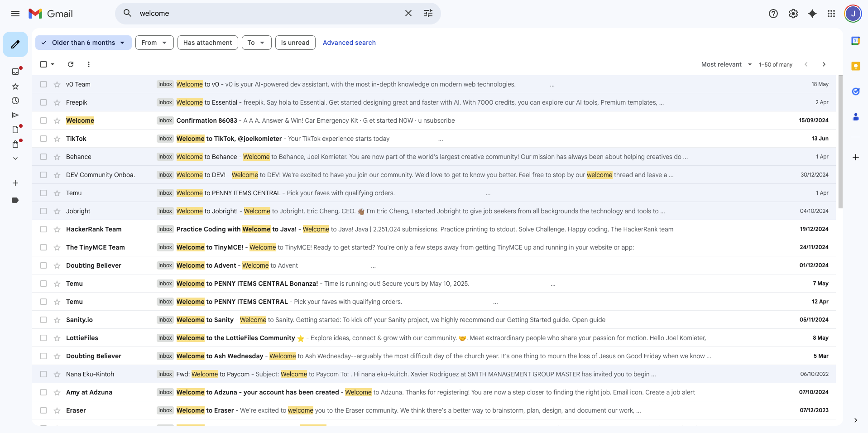Open Snoozed clock icon in sidebar

(x=15, y=101)
